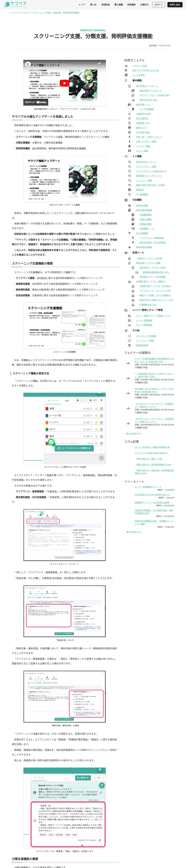Image resolution: width=186 pixels, height=868 pixels.
Task: Show more webinars via 続きを表示する
Action: coord(134,434)
